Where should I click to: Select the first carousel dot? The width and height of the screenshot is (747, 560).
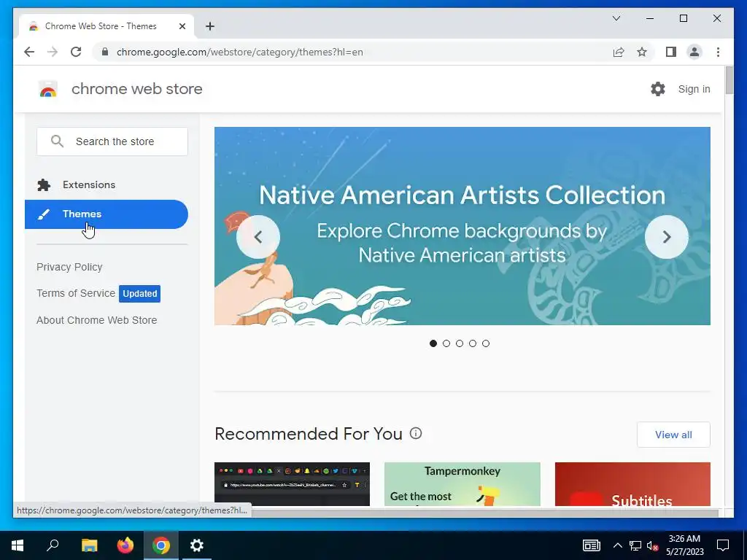click(433, 343)
